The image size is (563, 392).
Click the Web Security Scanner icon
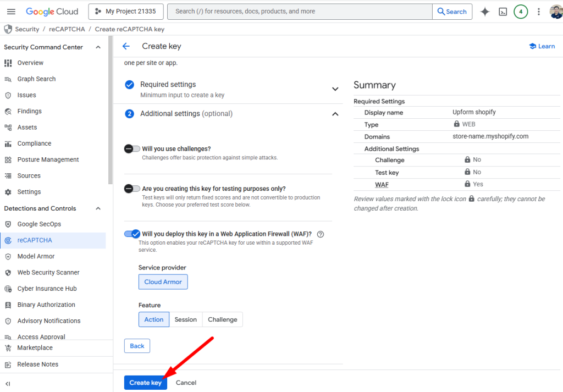pyautogui.click(x=8, y=273)
